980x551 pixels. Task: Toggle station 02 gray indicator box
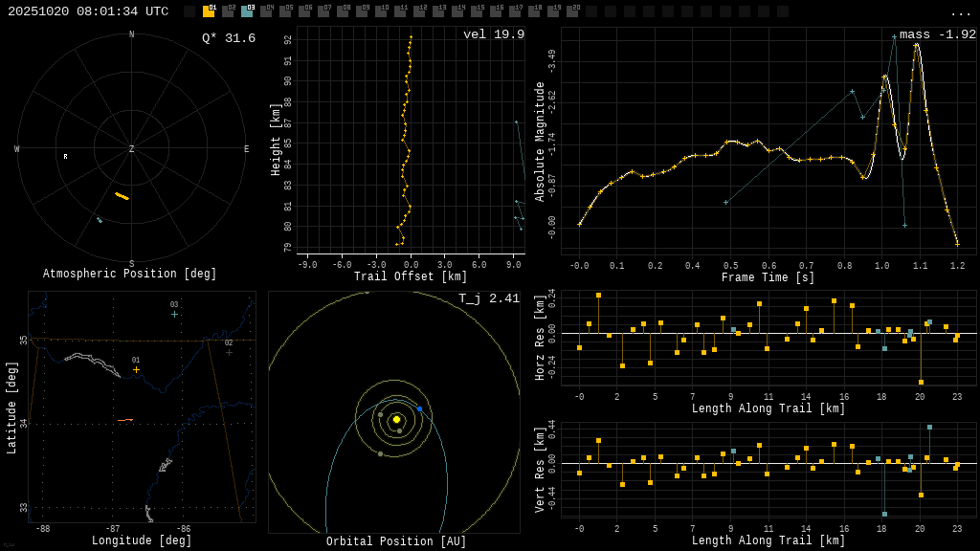coord(228,12)
